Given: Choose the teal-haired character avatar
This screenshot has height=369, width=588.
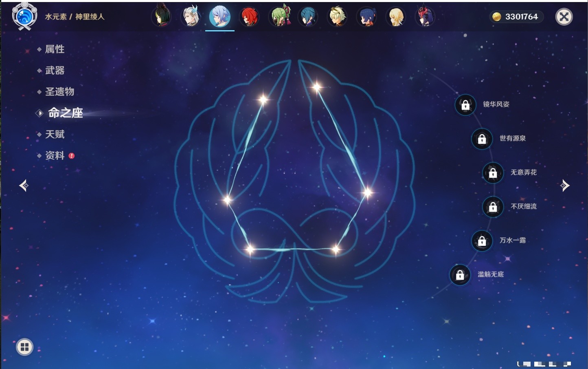Looking at the screenshot, I should pyautogui.click(x=308, y=17).
